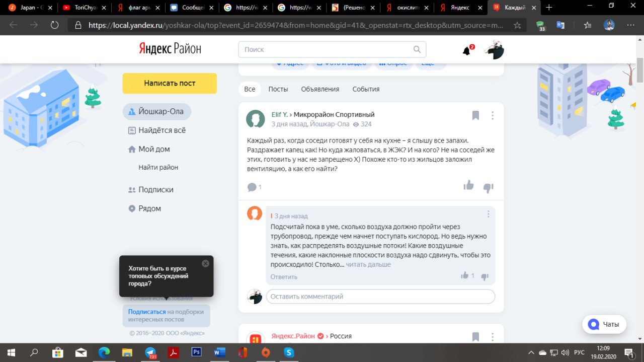Open the translate extension icon

tap(560, 25)
